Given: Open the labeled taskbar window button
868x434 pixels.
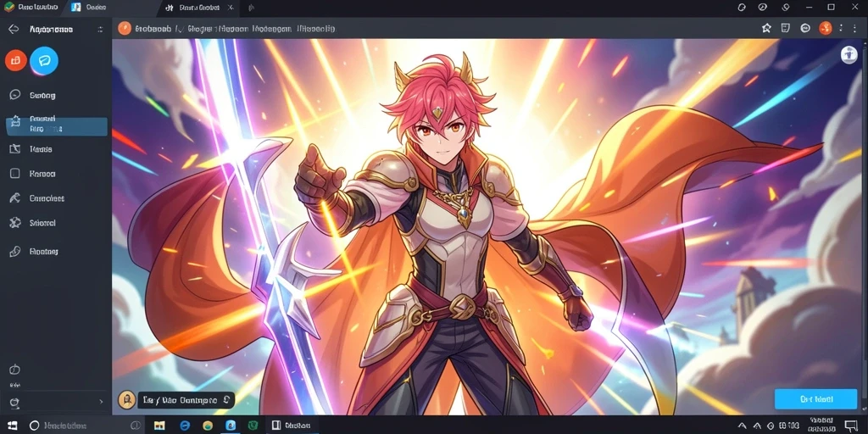Looking at the screenshot, I should pyautogui.click(x=292, y=426).
